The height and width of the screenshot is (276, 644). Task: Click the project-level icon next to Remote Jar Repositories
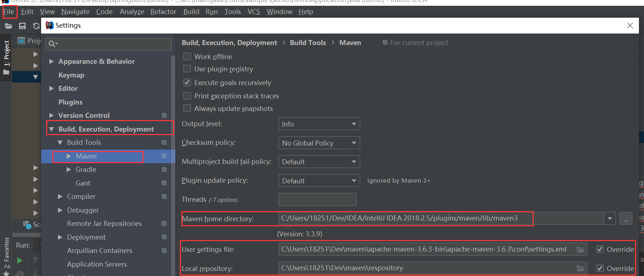click(164, 224)
